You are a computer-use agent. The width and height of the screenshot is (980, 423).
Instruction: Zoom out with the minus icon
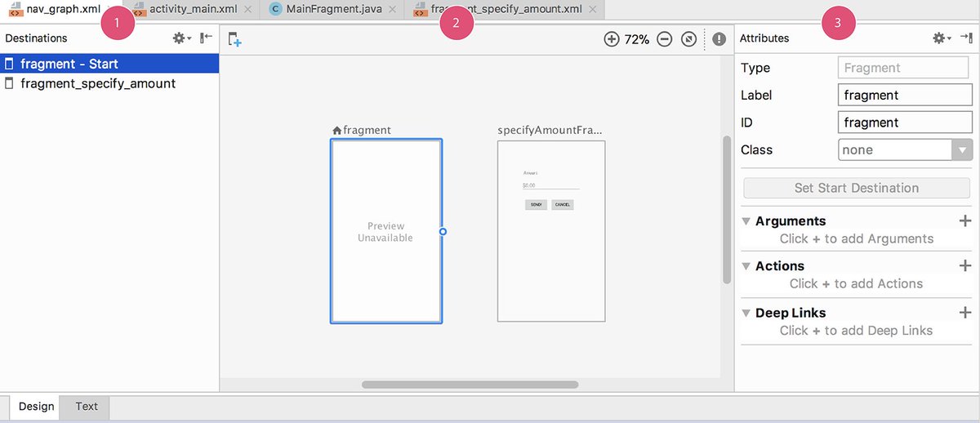click(x=665, y=39)
